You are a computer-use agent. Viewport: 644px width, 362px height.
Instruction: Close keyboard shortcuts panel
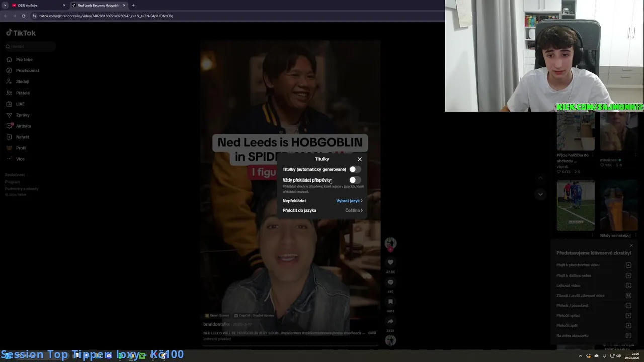[631, 246]
